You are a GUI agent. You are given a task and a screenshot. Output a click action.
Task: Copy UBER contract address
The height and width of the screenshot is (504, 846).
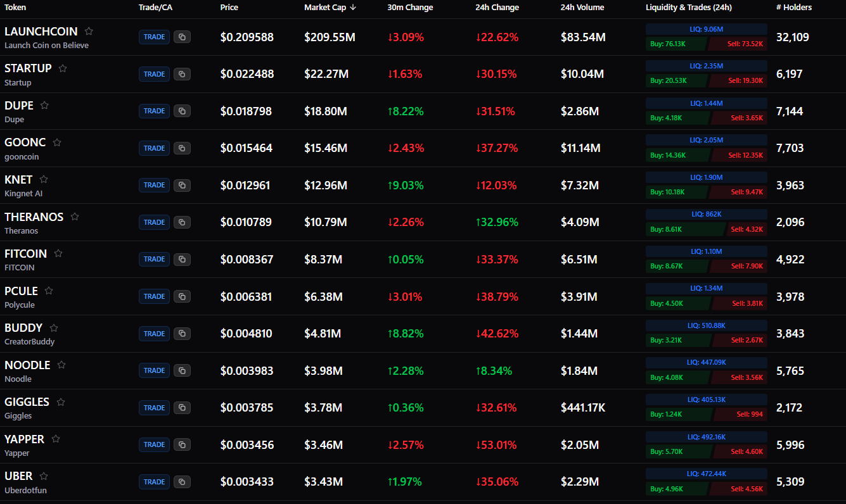(x=182, y=482)
